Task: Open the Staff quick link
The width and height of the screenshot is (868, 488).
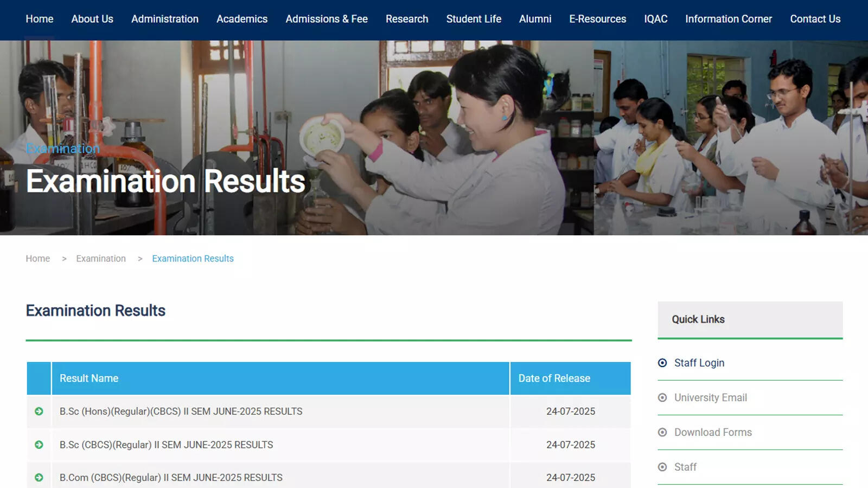Action: (685, 467)
